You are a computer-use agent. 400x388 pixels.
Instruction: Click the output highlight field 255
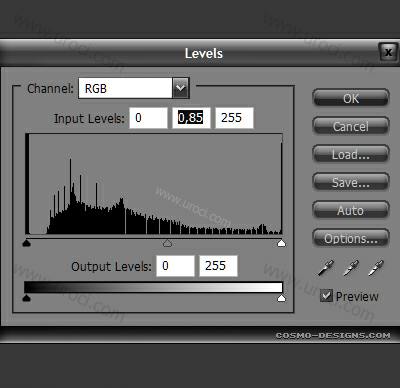coord(218,266)
